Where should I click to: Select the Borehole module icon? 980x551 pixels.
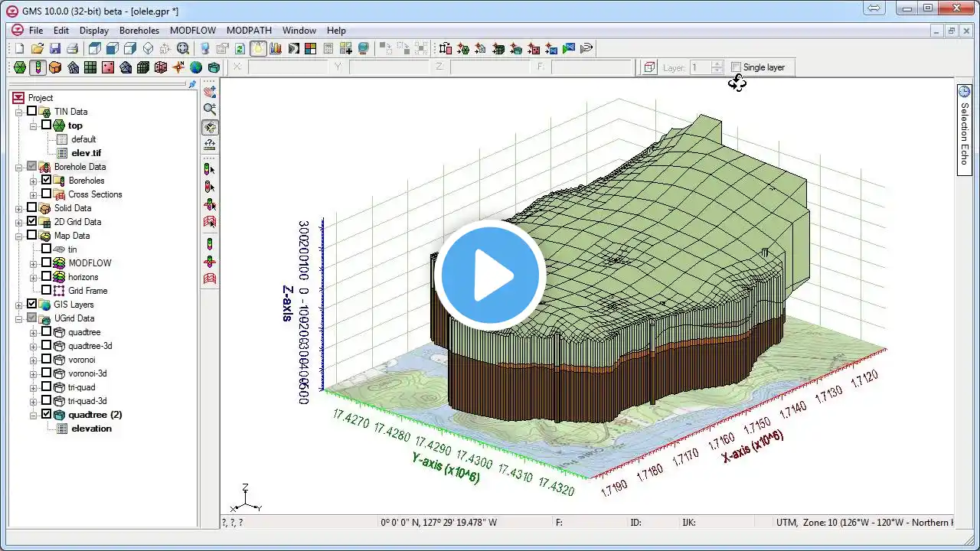coord(38,67)
